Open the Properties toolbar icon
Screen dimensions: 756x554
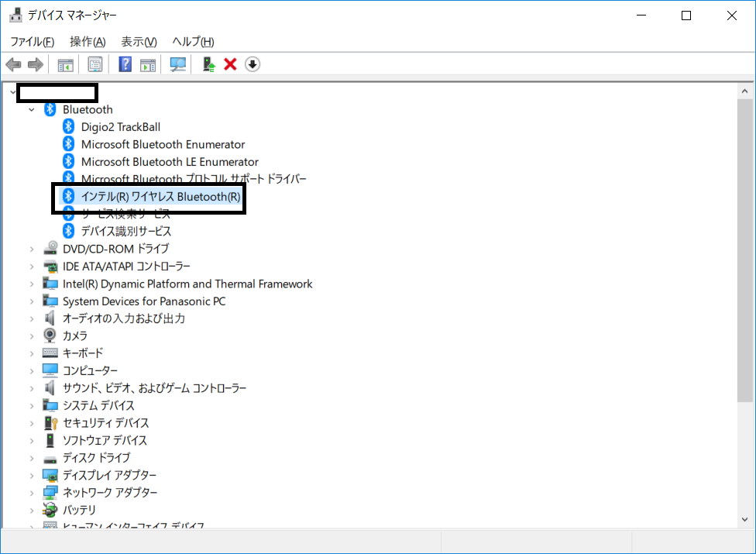tap(95, 64)
